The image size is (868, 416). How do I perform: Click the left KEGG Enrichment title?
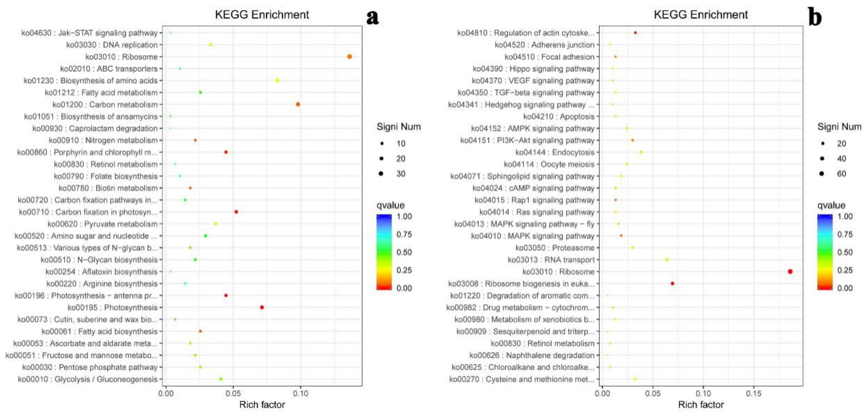point(262,15)
